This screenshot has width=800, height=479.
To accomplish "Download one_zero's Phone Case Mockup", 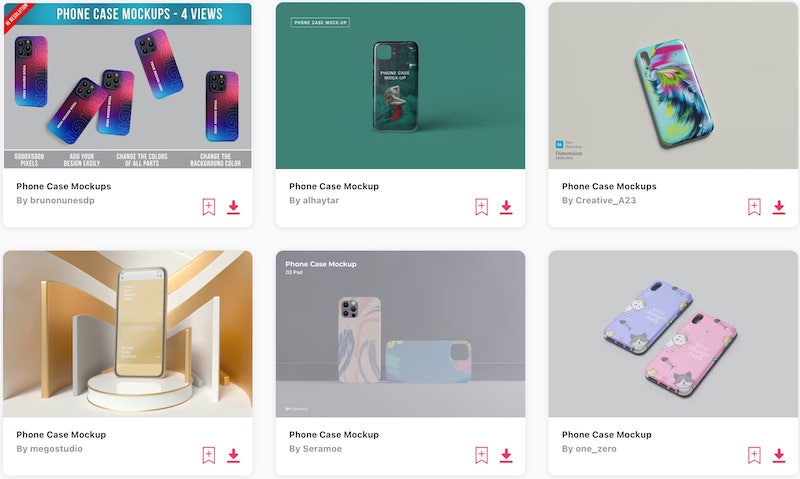I will [x=779, y=455].
